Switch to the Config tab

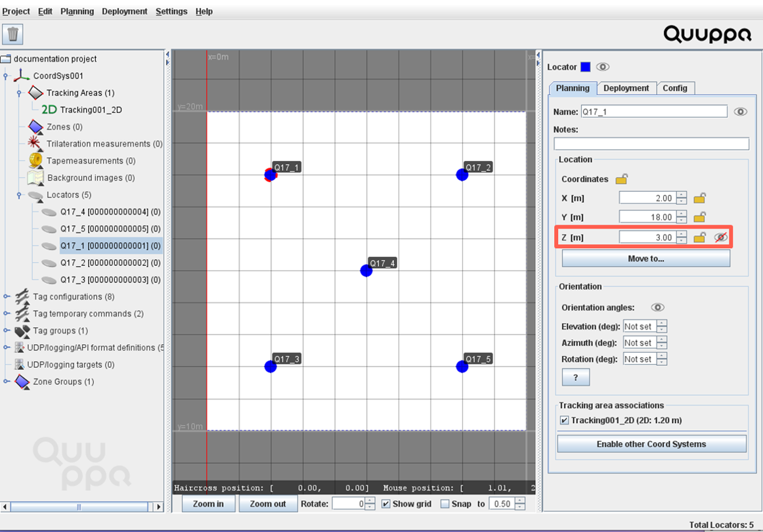[x=675, y=88]
